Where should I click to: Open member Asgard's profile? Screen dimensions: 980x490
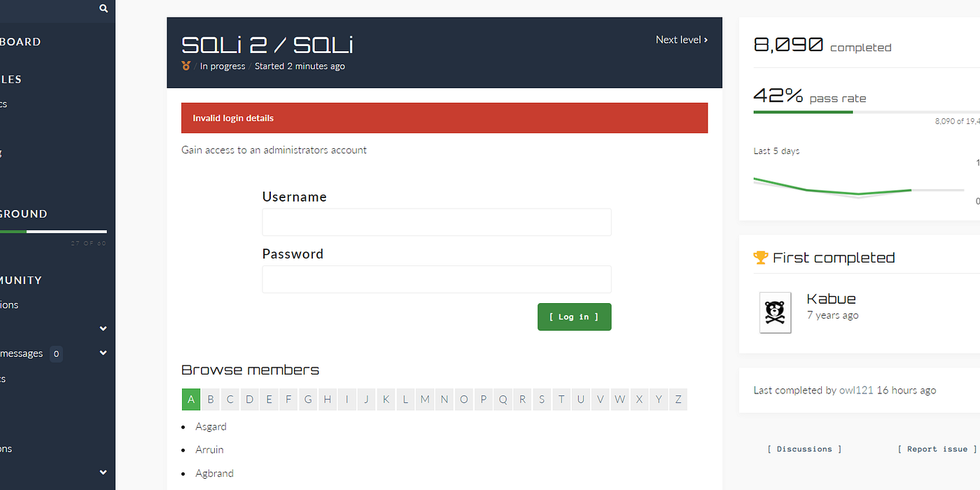point(211,426)
